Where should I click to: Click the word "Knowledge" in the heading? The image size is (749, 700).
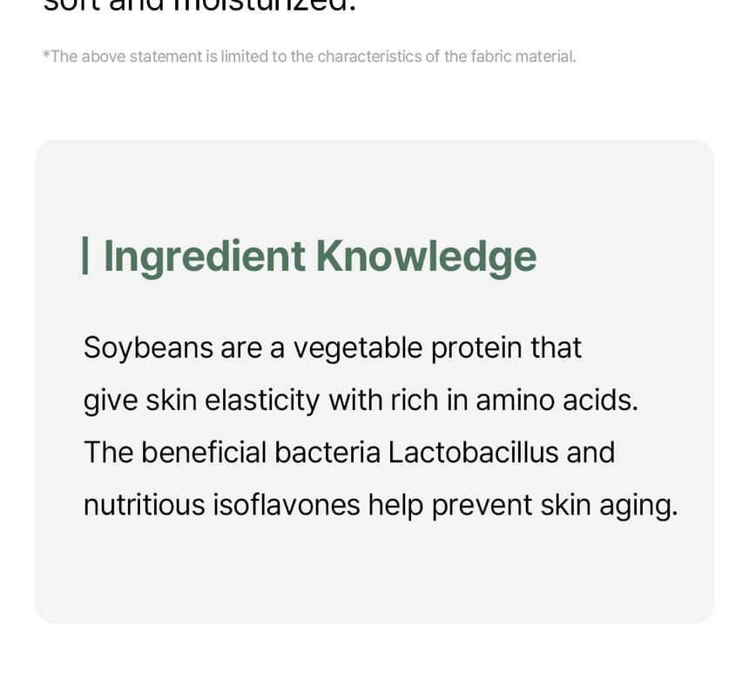426,256
